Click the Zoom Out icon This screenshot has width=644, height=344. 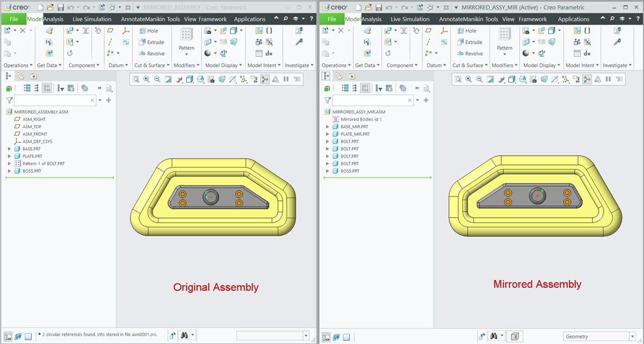coord(157,79)
